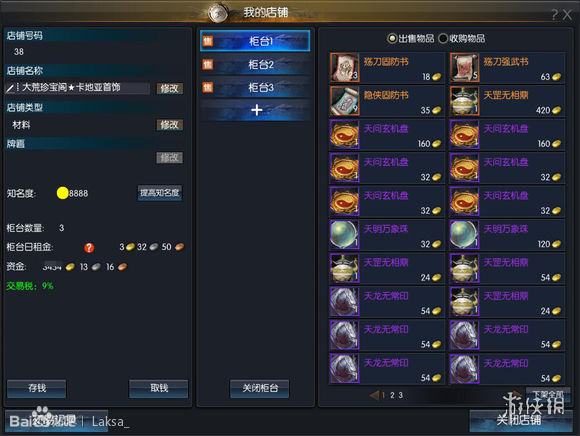580x436 pixels.
Task: Go to previous page with left arrow
Action: click(374, 395)
